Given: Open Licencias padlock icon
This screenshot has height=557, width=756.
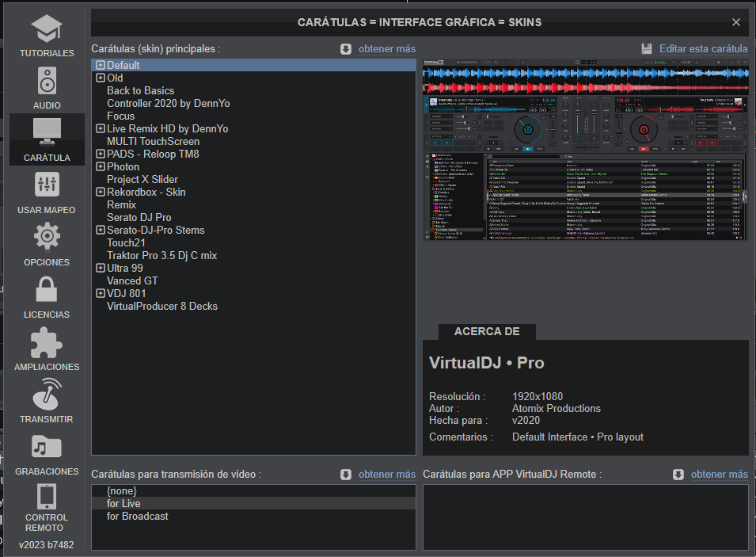Looking at the screenshot, I should tap(47, 288).
